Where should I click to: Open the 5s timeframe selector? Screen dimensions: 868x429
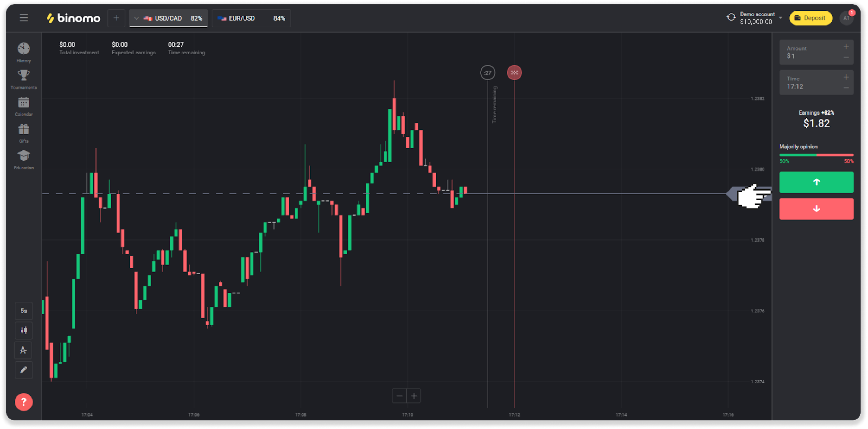tap(24, 311)
